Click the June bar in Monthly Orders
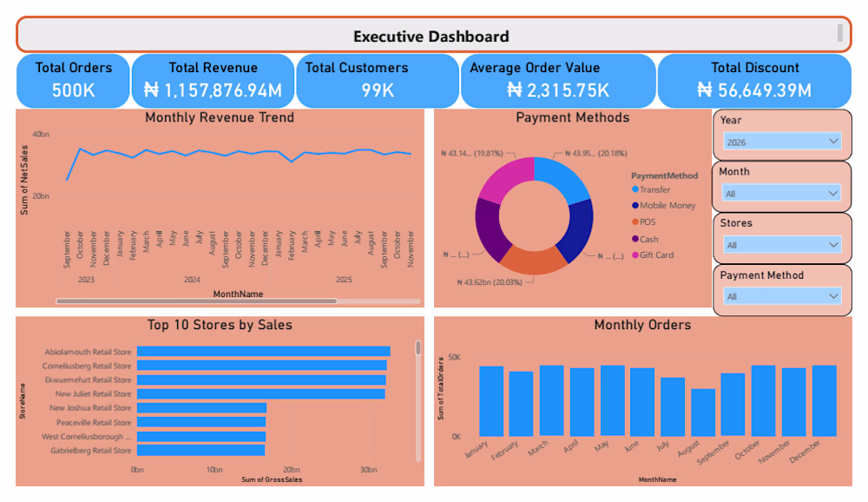The image size is (868, 502). pos(642,402)
